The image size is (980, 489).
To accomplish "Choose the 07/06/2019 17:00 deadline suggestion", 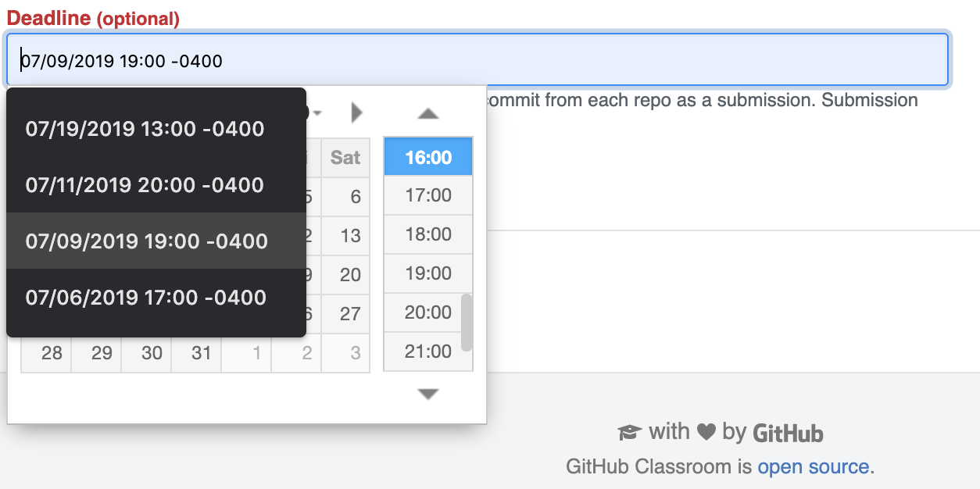I will coord(145,297).
